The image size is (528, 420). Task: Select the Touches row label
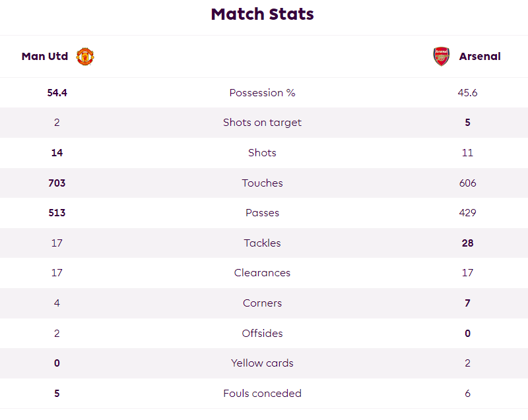pyautogui.click(x=262, y=183)
